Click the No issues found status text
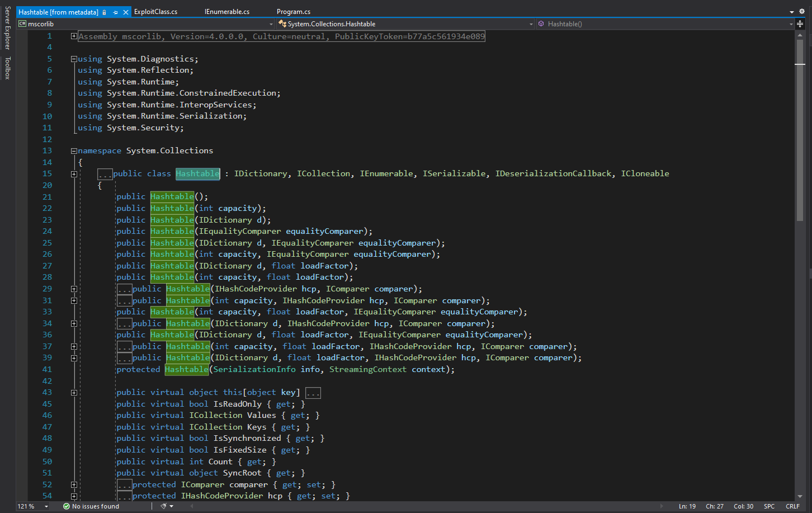 pos(96,506)
